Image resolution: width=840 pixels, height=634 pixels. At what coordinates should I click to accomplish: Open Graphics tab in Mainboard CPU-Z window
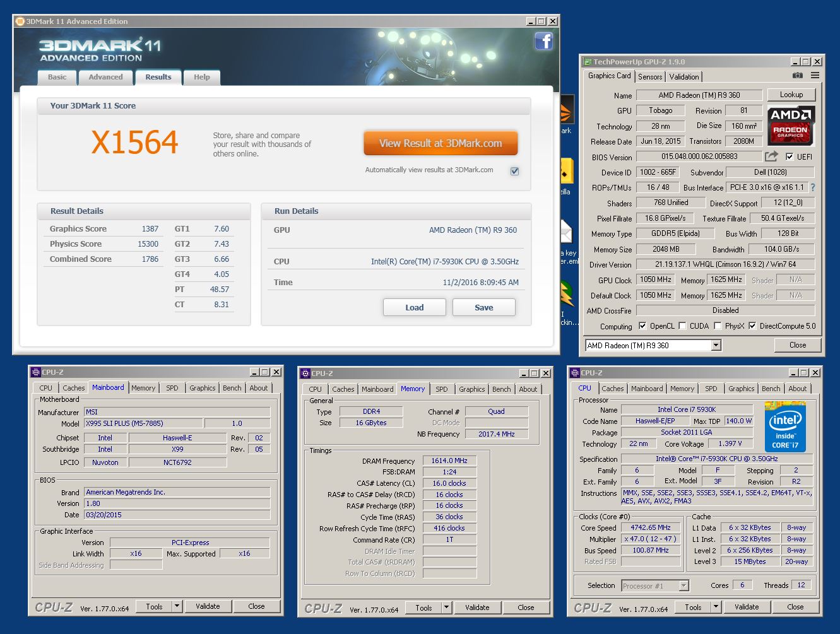coord(203,388)
